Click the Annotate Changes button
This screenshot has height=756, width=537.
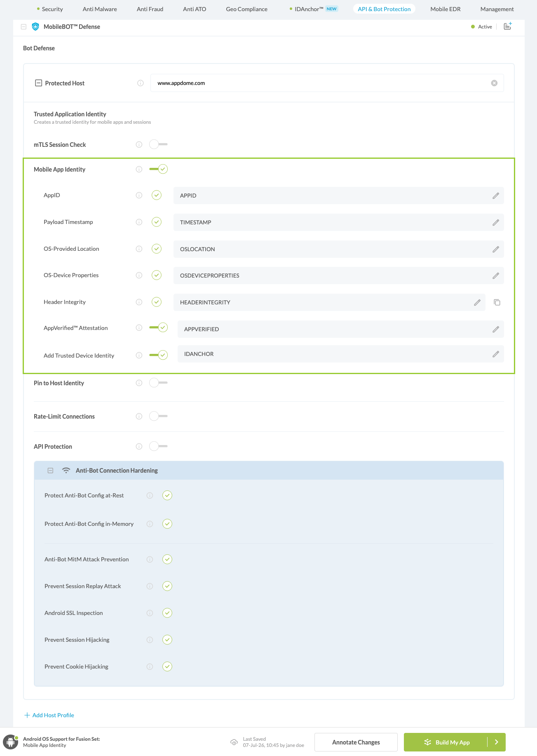click(356, 742)
